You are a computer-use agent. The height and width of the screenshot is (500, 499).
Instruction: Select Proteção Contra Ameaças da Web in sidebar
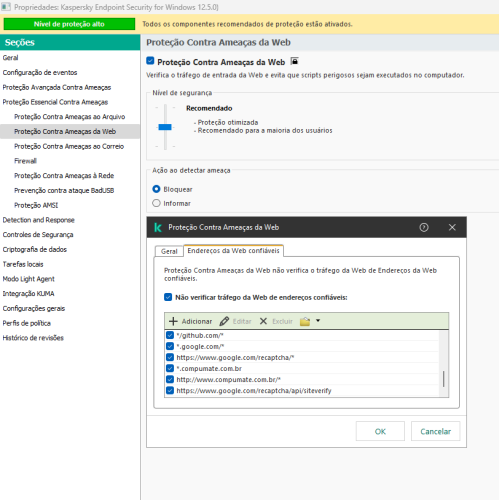(70, 131)
